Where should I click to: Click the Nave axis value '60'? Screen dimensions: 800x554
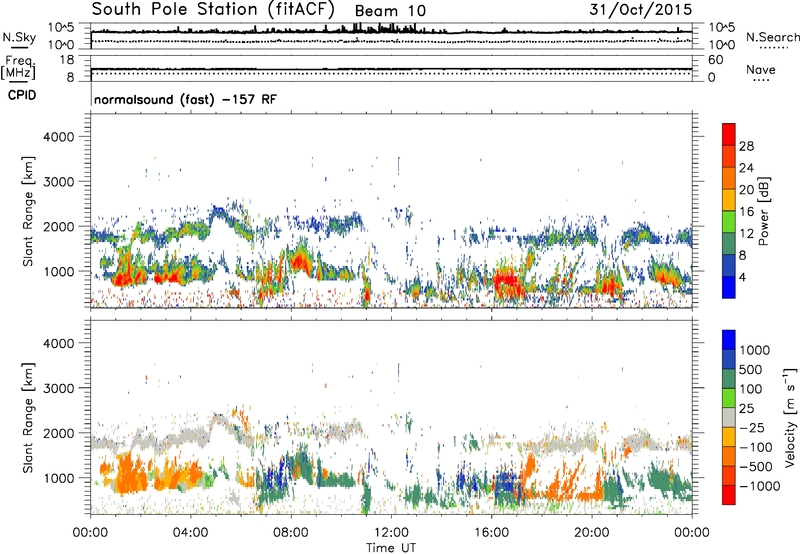point(715,60)
